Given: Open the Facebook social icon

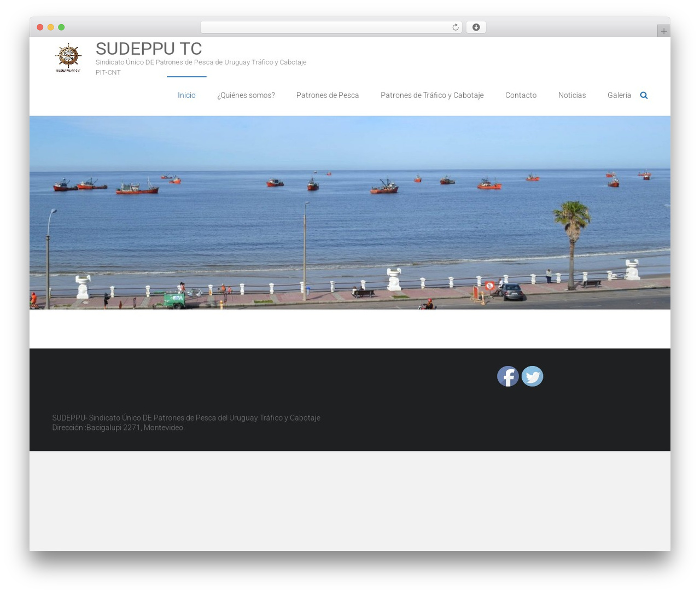Looking at the screenshot, I should point(508,376).
